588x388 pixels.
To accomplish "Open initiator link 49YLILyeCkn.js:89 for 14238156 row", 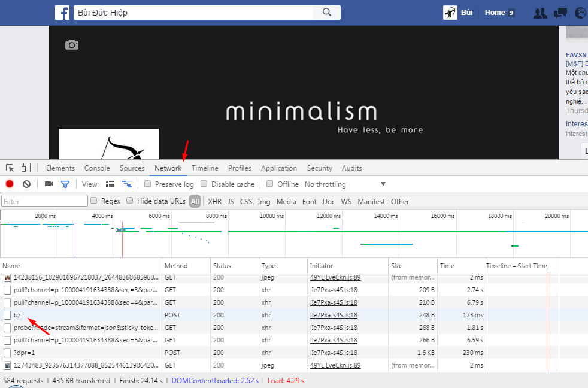I will pyautogui.click(x=335, y=278).
